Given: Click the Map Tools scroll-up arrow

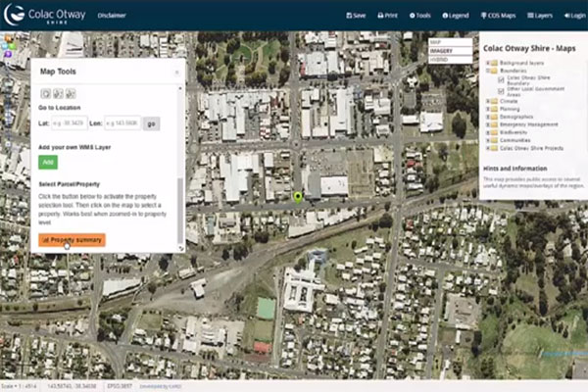Looking at the screenshot, I should [x=180, y=88].
